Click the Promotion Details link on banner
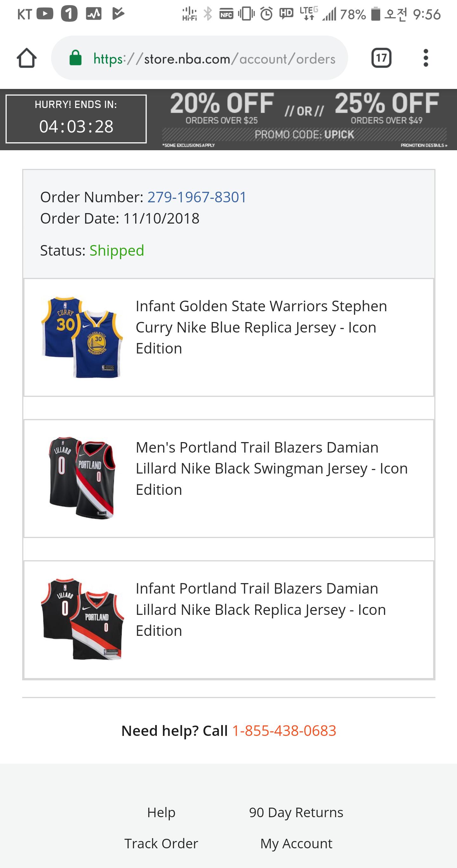Viewport: 457px width, 868px height. coord(423,145)
